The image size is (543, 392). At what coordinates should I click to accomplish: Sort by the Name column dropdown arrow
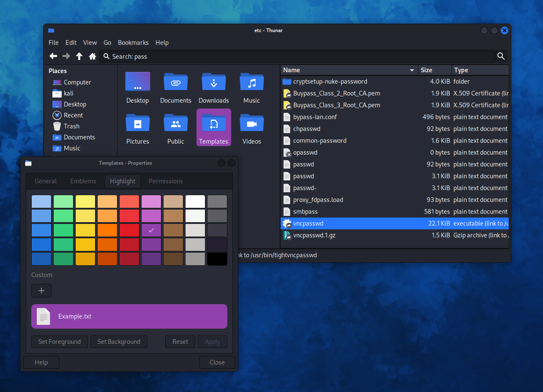coord(412,70)
